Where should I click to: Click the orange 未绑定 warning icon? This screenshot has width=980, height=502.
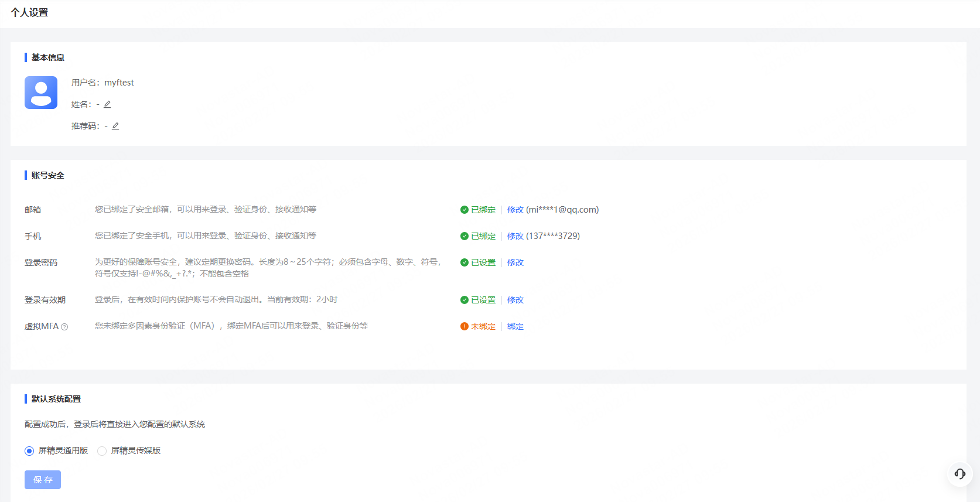465,326
